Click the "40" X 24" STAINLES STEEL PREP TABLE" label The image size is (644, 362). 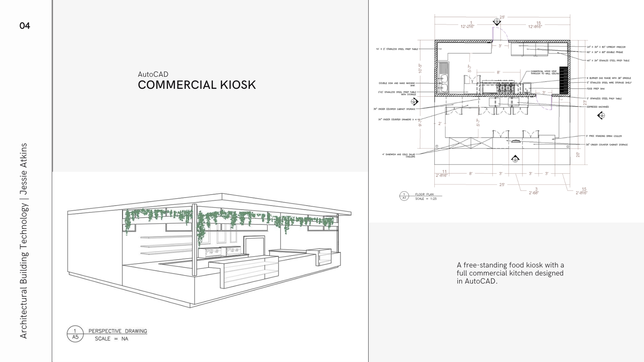click(608, 61)
